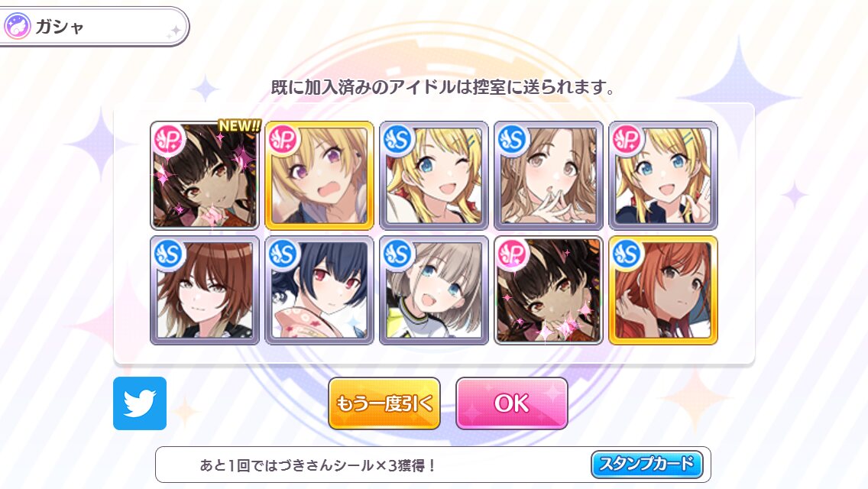Click the はづきさんシール stamp progress bar
The image size is (868, 489).
[x=433, y=465]
